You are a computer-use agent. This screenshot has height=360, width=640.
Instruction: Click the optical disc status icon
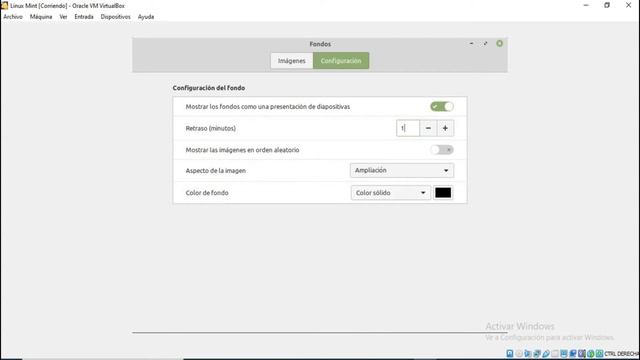(519, 353)
